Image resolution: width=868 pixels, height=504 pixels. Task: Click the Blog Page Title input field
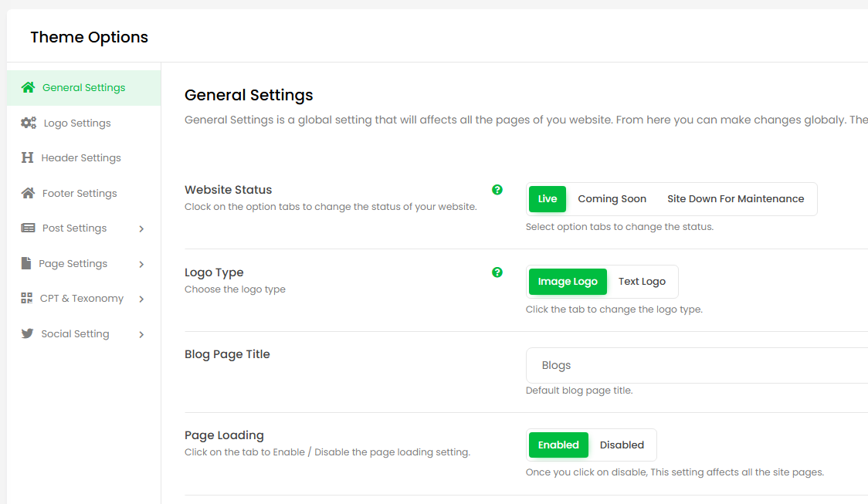pos(695,365)
